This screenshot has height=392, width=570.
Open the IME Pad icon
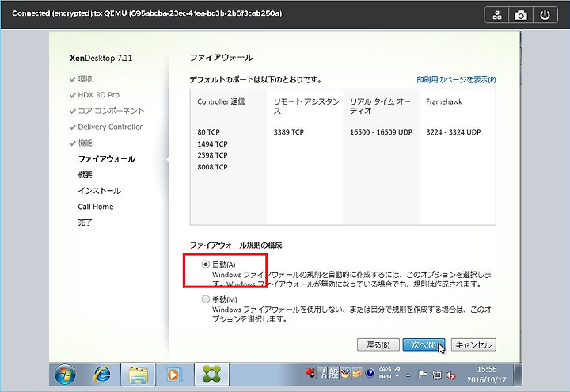[x=345, y=373]
